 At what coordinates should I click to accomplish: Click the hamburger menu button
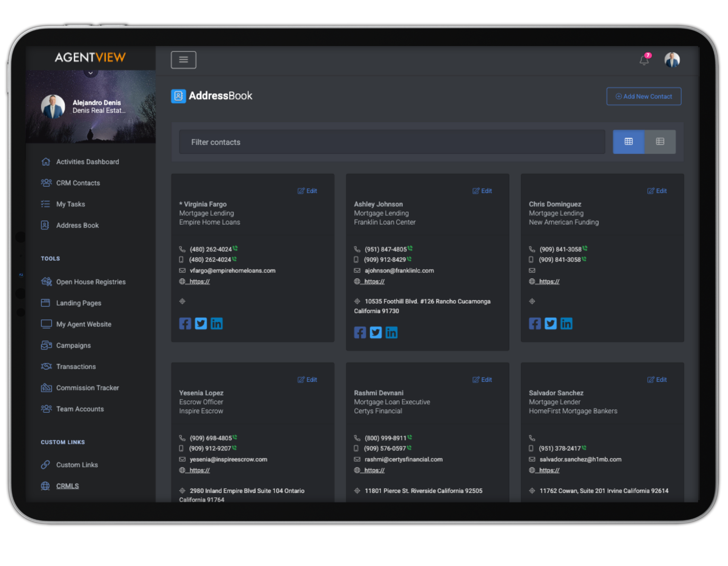[x=183, y=60]
